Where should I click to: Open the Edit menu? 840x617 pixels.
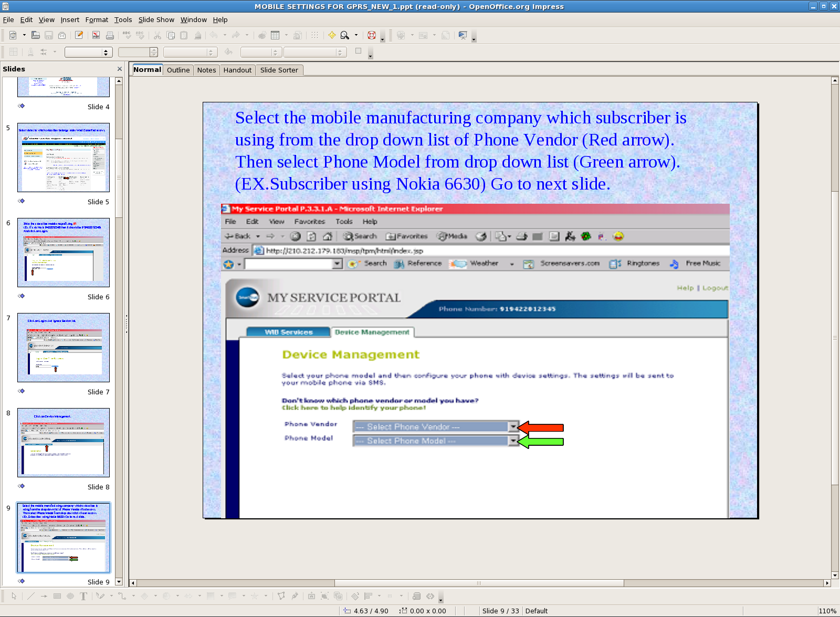pyautogui.click(x=27, y=20)
